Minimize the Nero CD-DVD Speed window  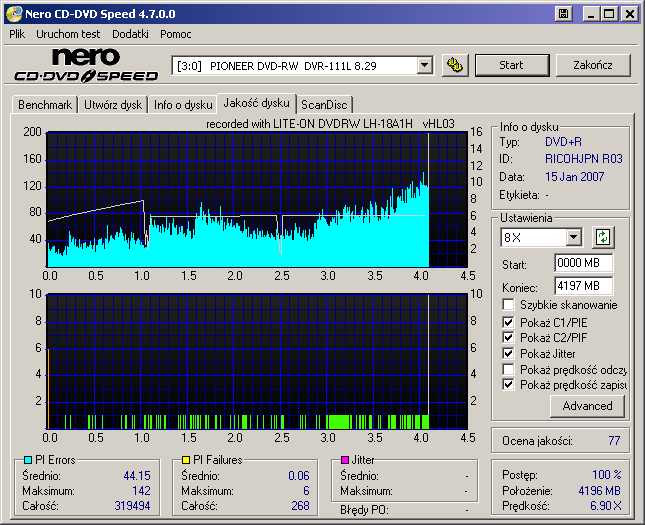click(591, 14)
